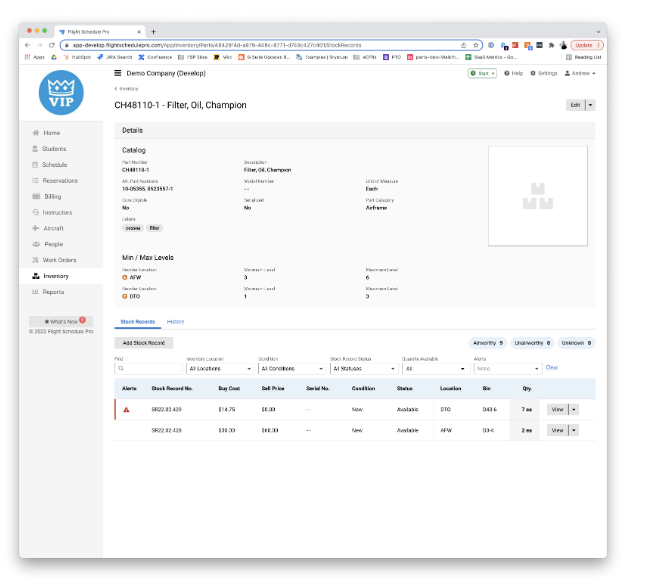This screenshot has width=657, height=577.
Task: Click the What's New button
Action: [61, 321]
